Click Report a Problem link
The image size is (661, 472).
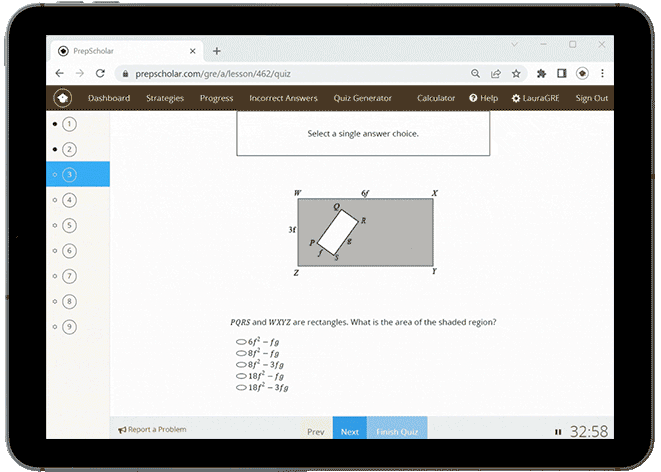[x=152, y=430]
